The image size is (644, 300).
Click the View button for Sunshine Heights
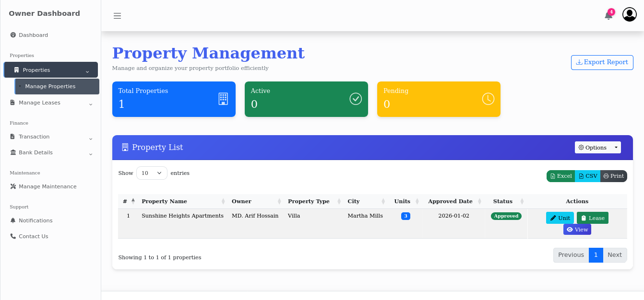click(577, 230)
